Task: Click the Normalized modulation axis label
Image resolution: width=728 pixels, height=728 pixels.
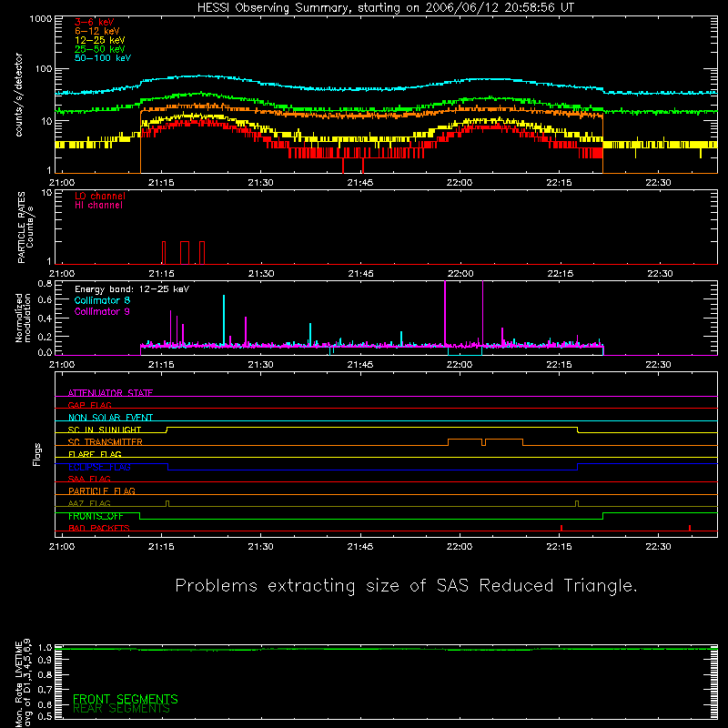Action: pos(23,318)
